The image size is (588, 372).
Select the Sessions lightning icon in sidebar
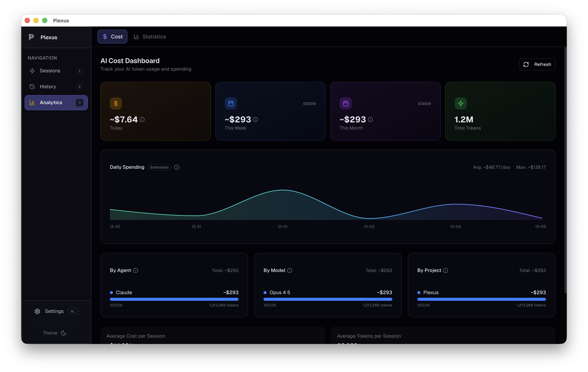[32, 71]
